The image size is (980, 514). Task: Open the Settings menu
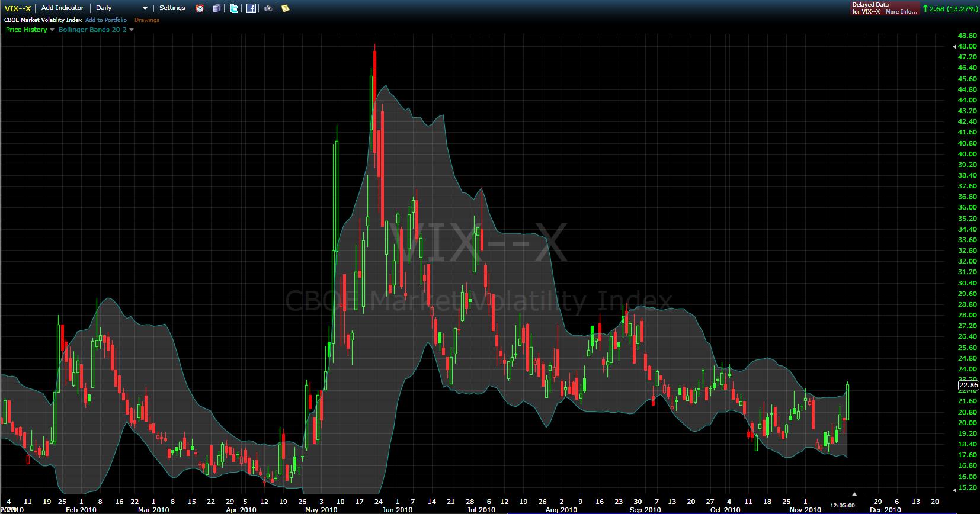tap(172, 8)
